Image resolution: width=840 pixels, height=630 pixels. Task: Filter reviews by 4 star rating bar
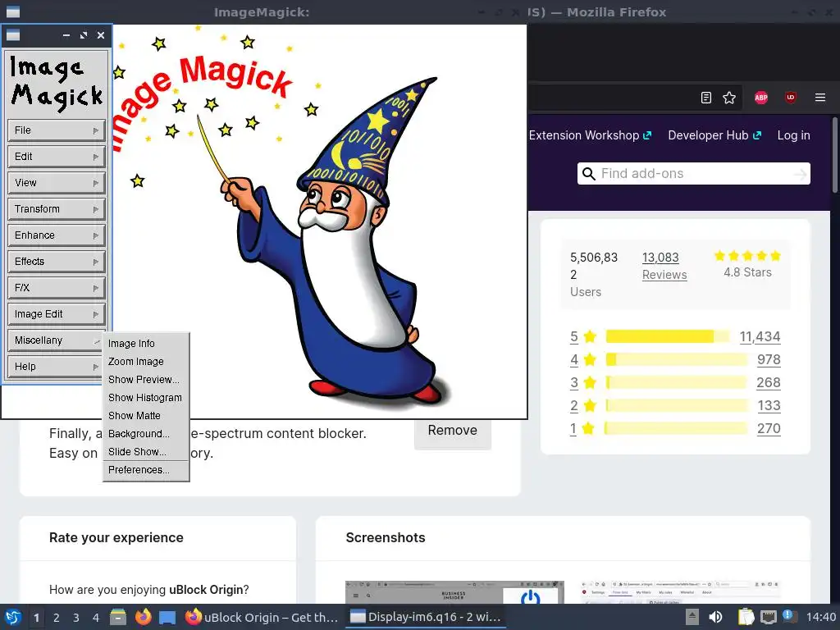coord(677,359)
